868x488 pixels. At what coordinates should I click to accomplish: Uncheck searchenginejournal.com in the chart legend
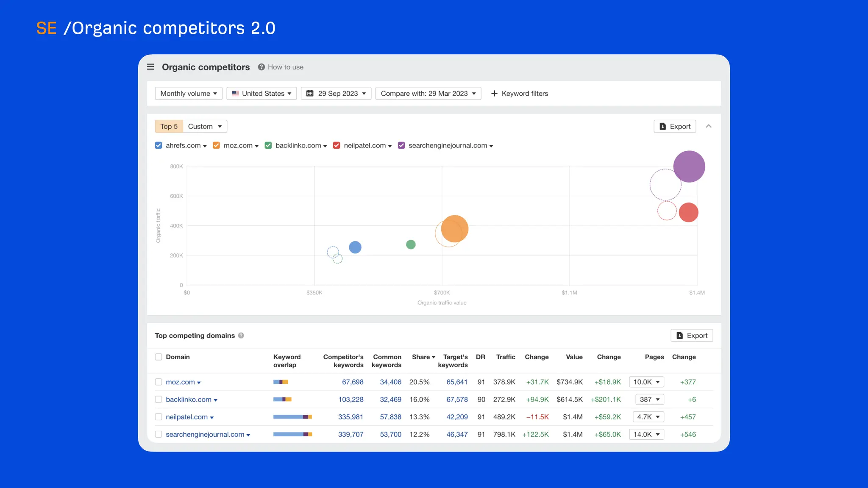[x=401, y=145]
